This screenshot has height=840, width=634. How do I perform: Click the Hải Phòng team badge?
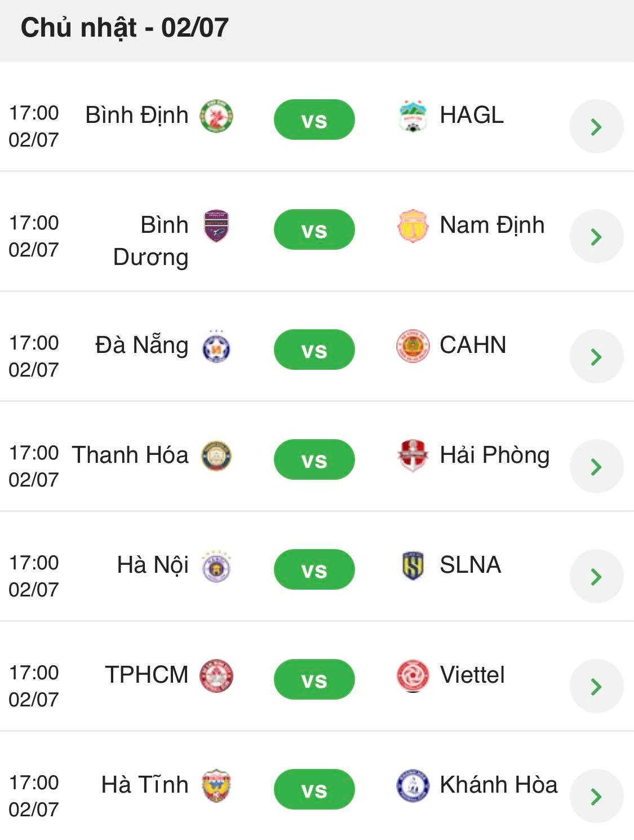pos(413,456)
